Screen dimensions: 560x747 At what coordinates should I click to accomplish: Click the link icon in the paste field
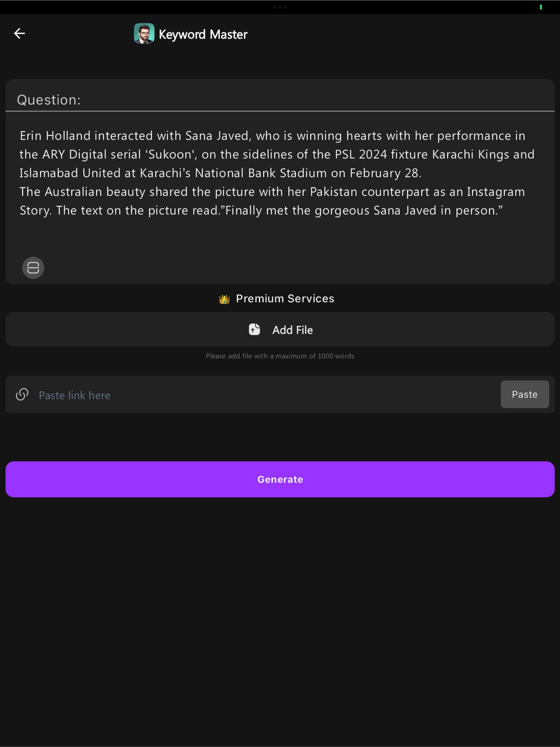point(21,395)
